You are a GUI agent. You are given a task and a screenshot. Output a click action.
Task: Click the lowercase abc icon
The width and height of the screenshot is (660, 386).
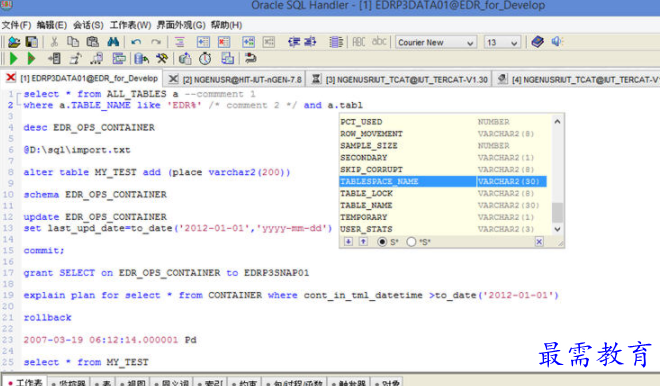coord(379,41)
